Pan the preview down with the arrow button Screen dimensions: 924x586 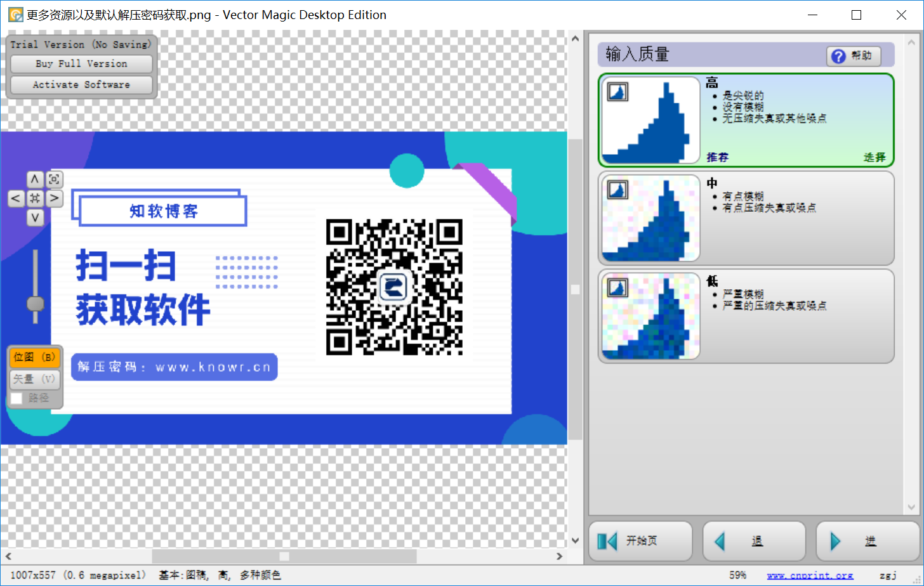[x=35, y=218]
